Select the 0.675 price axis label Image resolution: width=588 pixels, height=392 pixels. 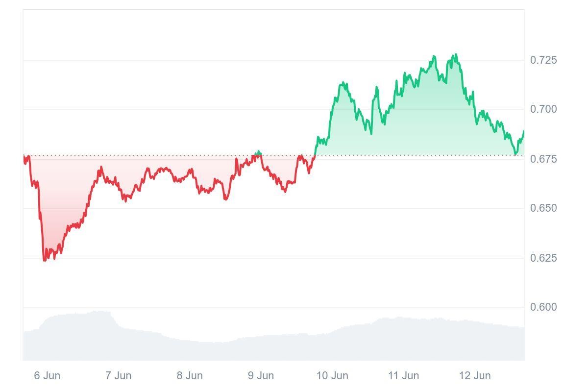click(x=543, y=159)
